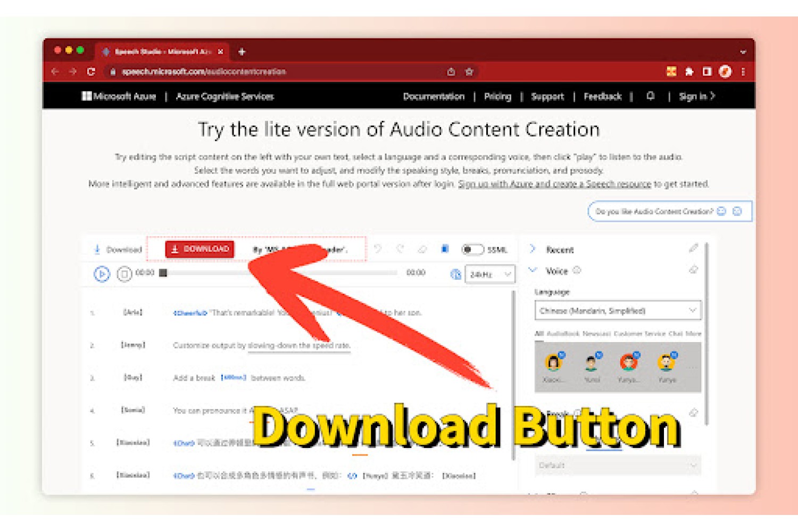Select the All voice category tab
The image size is (798, 532).
click(x=539, y=334)
